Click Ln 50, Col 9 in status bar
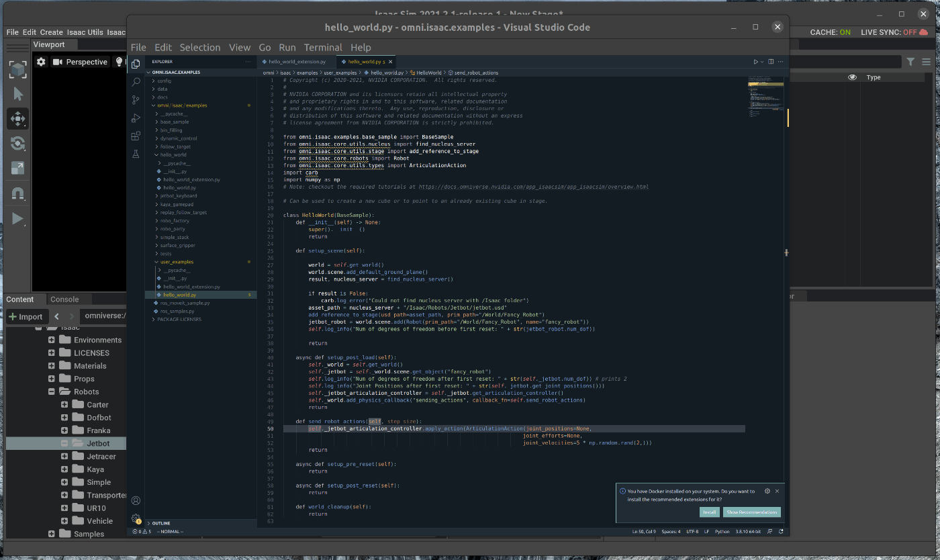 pos(644,531)
